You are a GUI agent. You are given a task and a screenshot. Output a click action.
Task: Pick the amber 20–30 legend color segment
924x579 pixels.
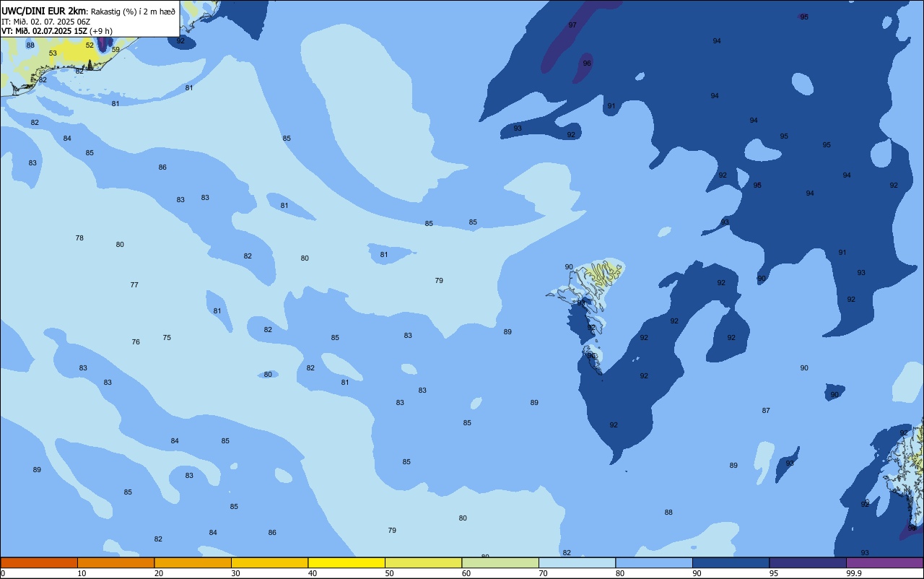193,562
